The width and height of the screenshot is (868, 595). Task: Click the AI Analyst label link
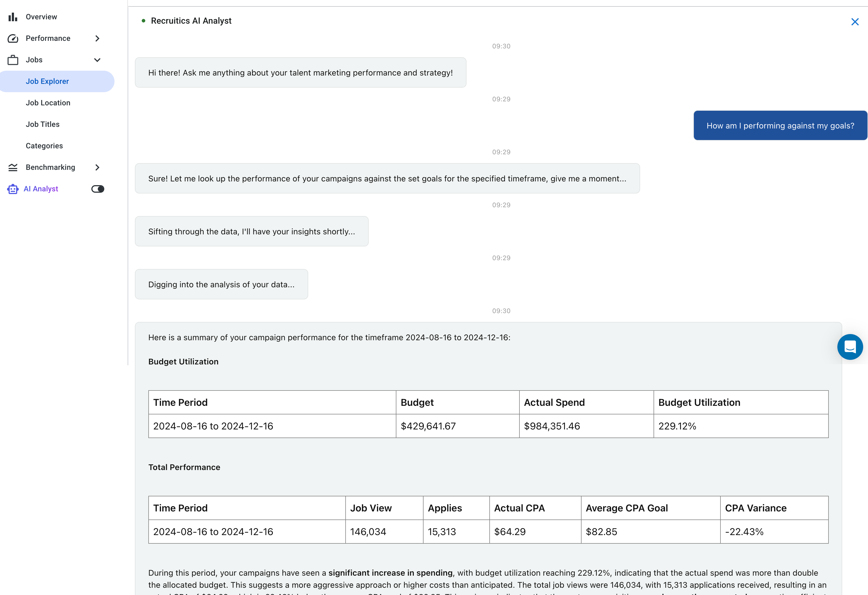(x=41, y=189)
